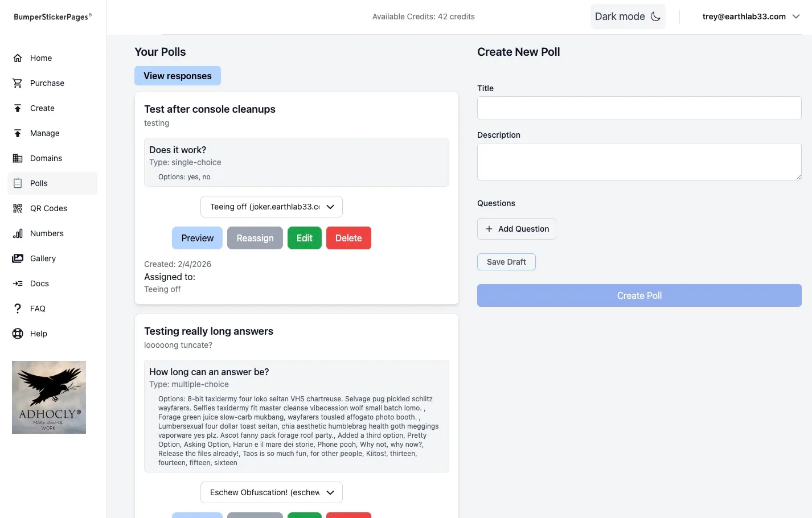This screenshot has width=812, height=518.
Task: Click the Domains building icon
Action: click(x=18, y=158)
